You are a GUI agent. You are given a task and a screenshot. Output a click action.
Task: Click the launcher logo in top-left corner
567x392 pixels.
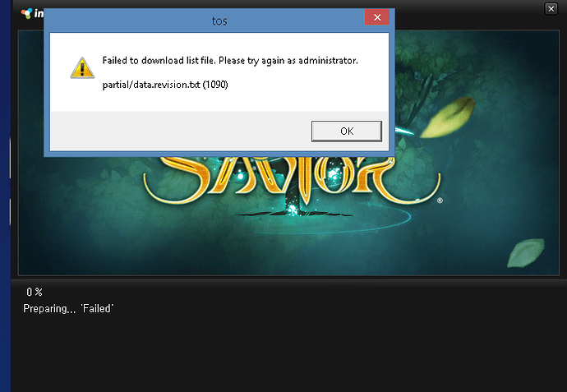(x=26, y=12)
